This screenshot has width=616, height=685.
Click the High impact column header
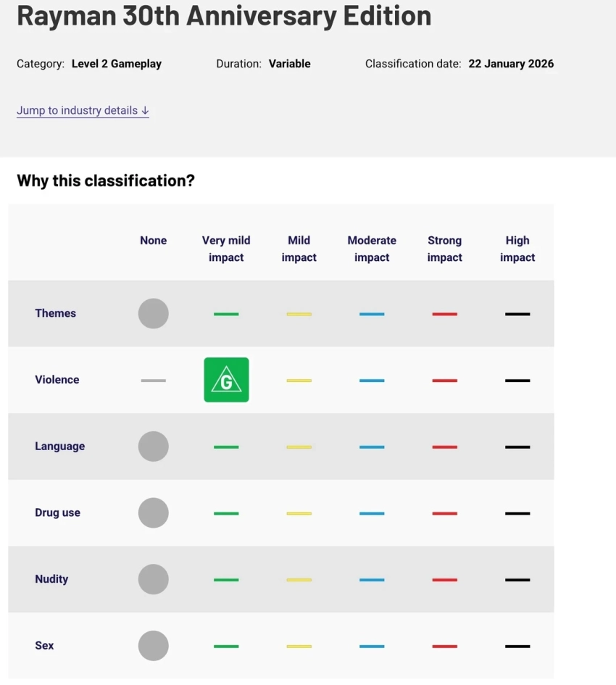click(x=517, y=249)
